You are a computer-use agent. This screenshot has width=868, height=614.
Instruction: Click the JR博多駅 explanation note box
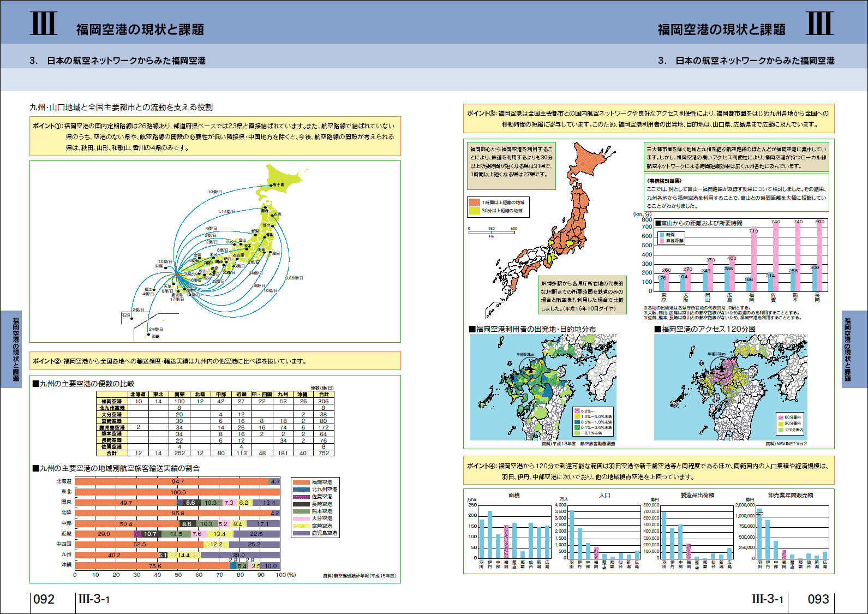pyautogui.click(x=582, y=296)
